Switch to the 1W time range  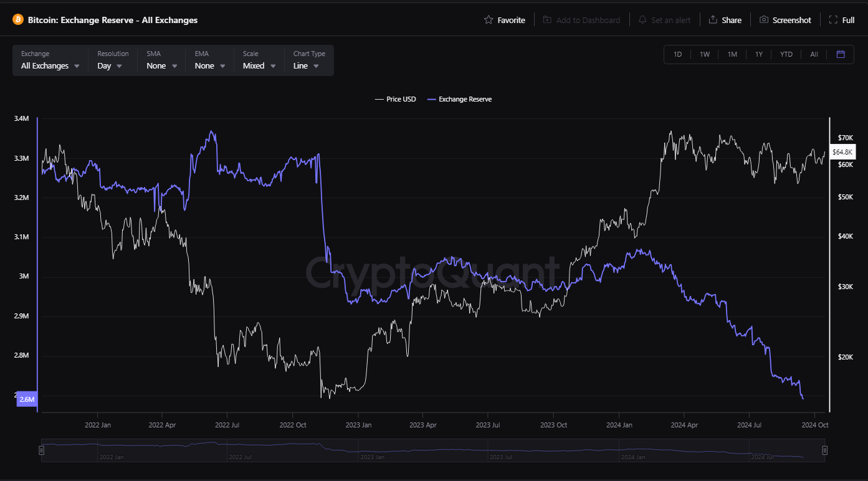[705, 54]
